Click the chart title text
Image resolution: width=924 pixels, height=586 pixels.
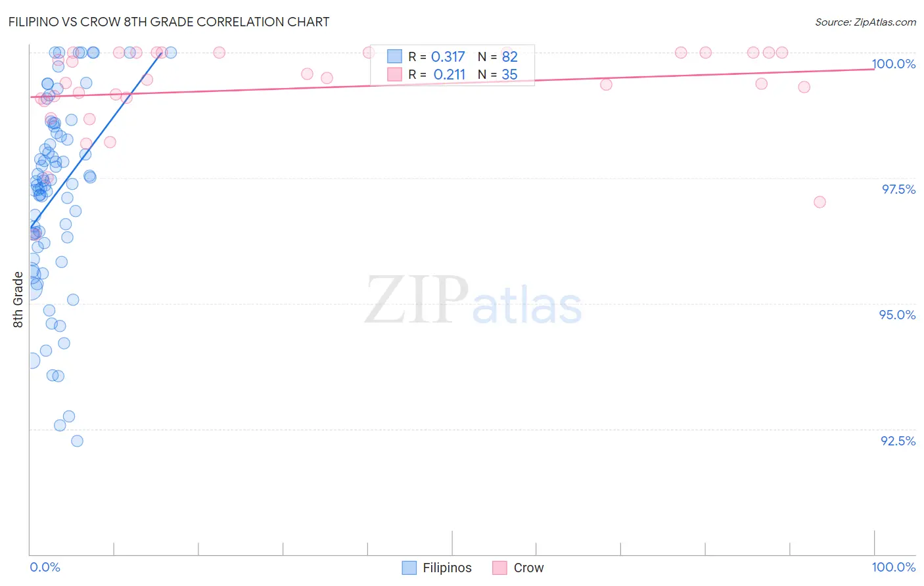[169, 22]
